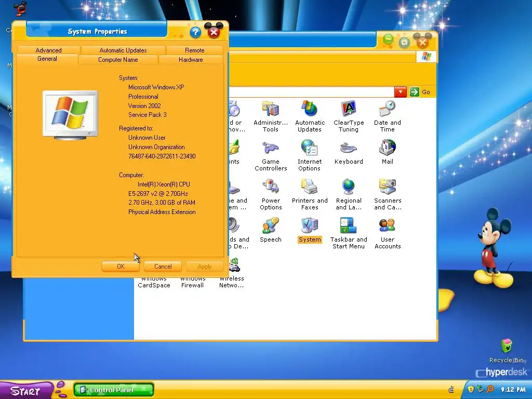The image size is (532, 399).
Task: Maximize the Control Panel window
Action: 404,42
